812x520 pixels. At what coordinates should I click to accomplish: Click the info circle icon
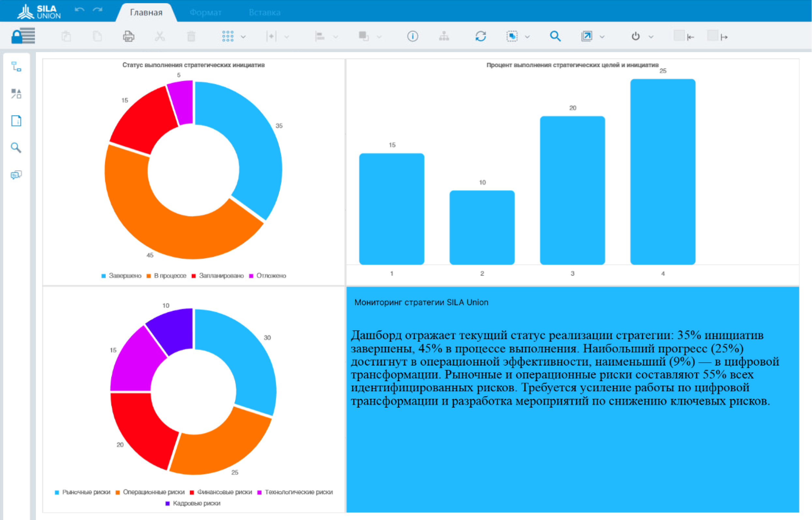click(x=412, y=36)
